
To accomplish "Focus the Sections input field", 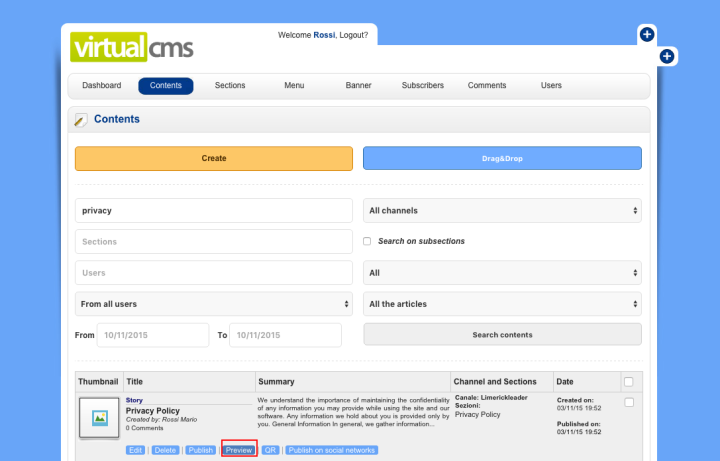I will tap(214, 242).
